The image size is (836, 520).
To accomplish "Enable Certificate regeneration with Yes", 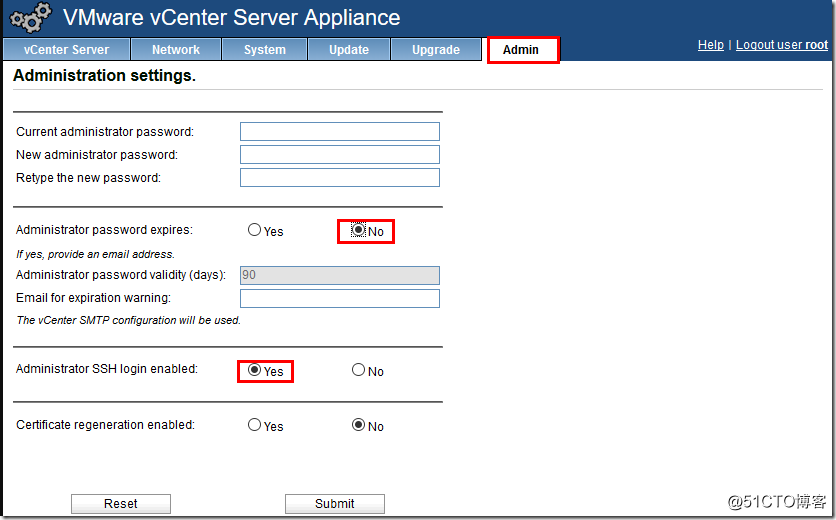I will coord(254,425).
